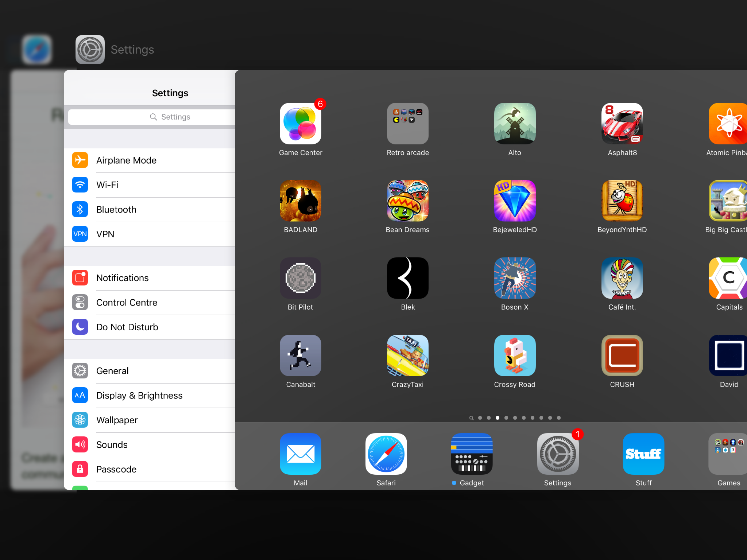The image size is (747, 560).
Task: Launch Asphalt8 racing game
Action: coord(622,124)
